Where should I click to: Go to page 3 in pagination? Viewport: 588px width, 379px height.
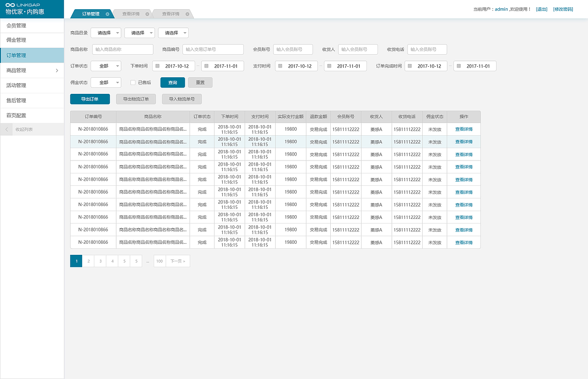[x=100, y=261]
